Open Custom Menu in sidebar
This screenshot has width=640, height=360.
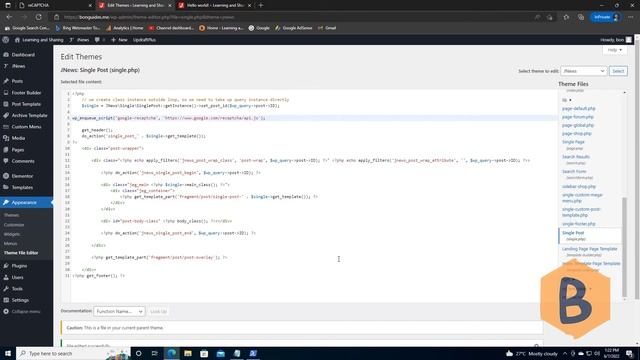(x=26, y=127)
